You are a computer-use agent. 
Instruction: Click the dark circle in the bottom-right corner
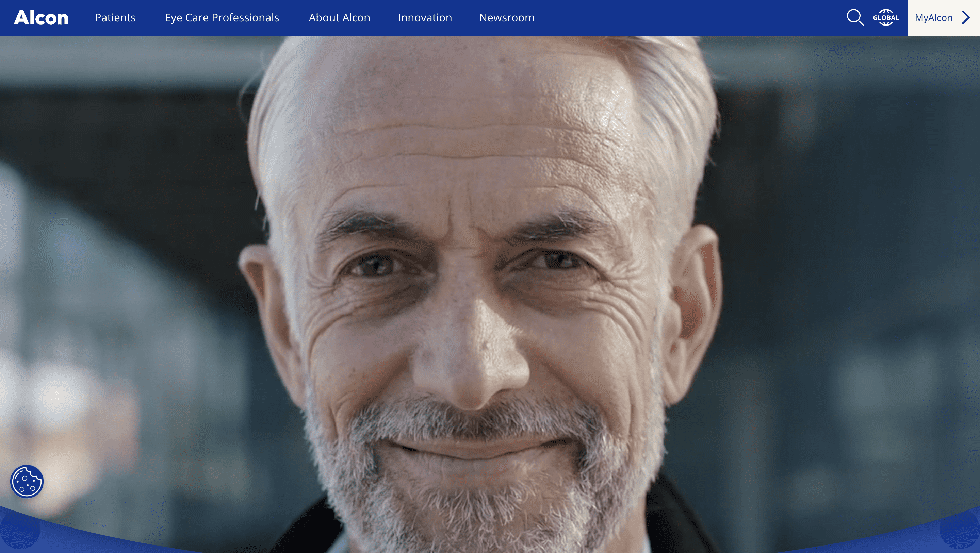[960, 530]
